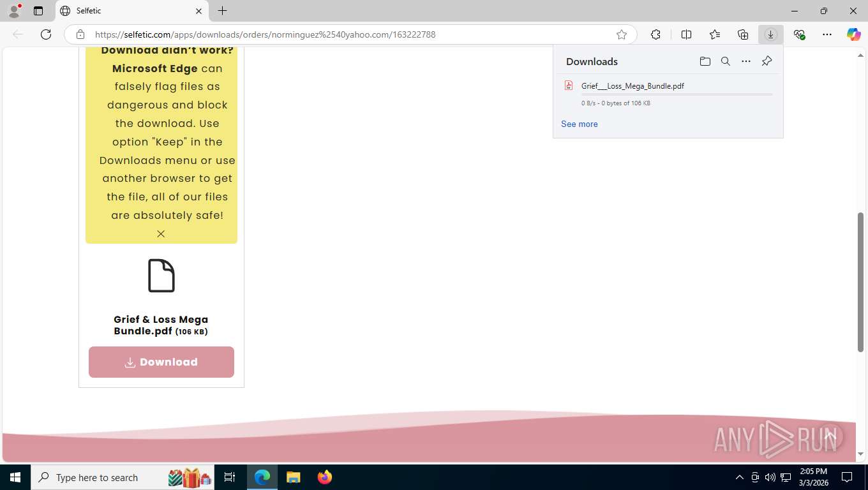Click See more in Downloads panel
This screenshot has width=868, height=490.
(x=580, y=124)
